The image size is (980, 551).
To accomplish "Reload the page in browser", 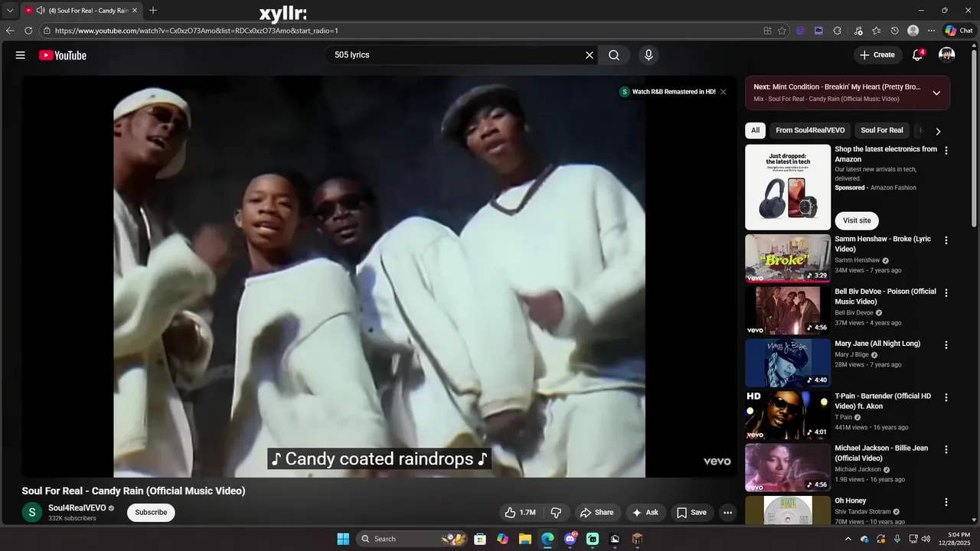I will click(28, 31).
